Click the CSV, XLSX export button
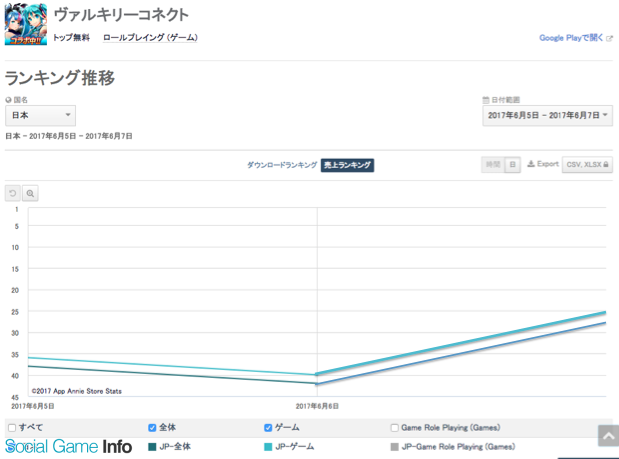619x459 pixels. coord(587,165)
